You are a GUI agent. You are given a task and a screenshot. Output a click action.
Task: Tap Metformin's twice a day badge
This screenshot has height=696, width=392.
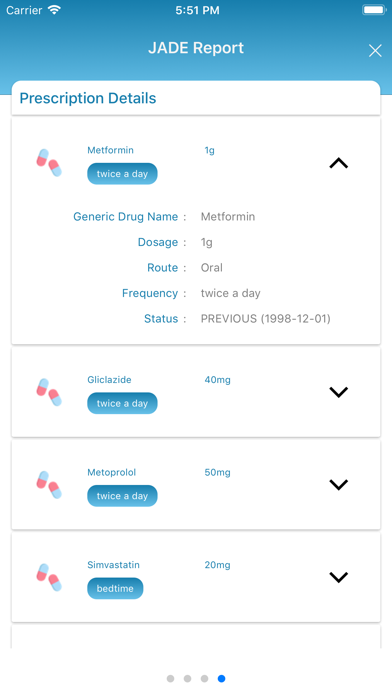[x=122, y=174]
